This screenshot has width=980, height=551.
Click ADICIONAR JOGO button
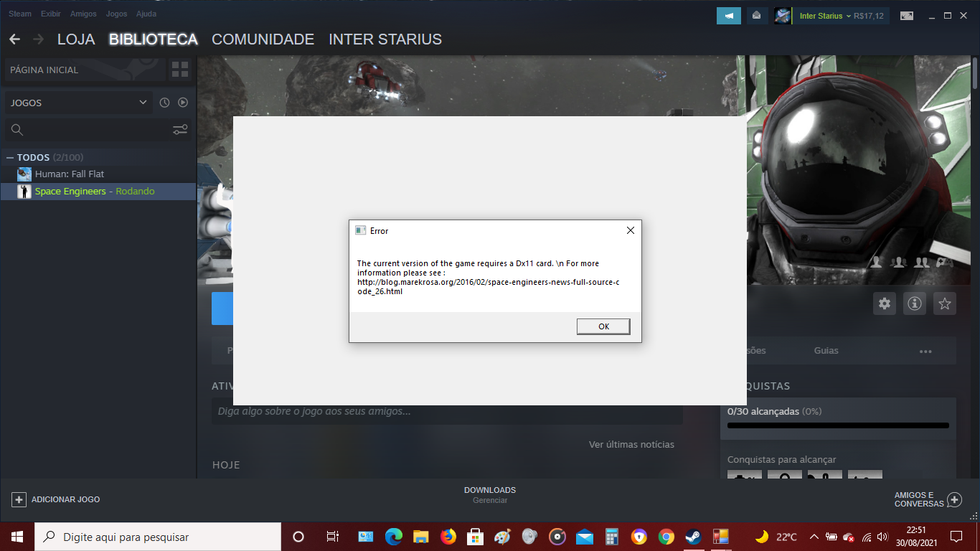[x=56, y=499]
